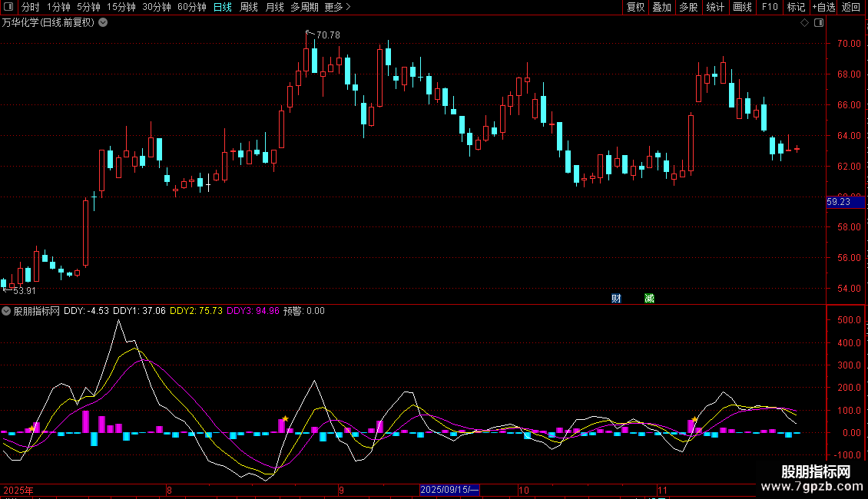Click the 2025/09/15 date marker on timeline
The image size is (868, 499).
click(450, 490)
